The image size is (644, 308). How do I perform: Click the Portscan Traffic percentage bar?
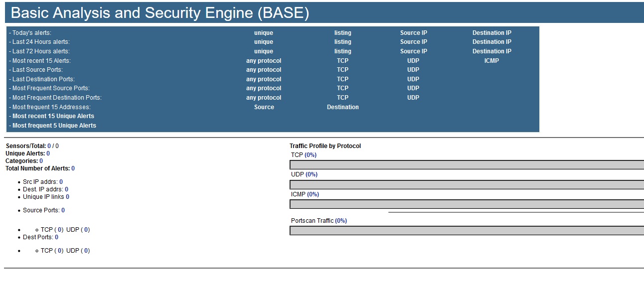click(x=467, y=231)
